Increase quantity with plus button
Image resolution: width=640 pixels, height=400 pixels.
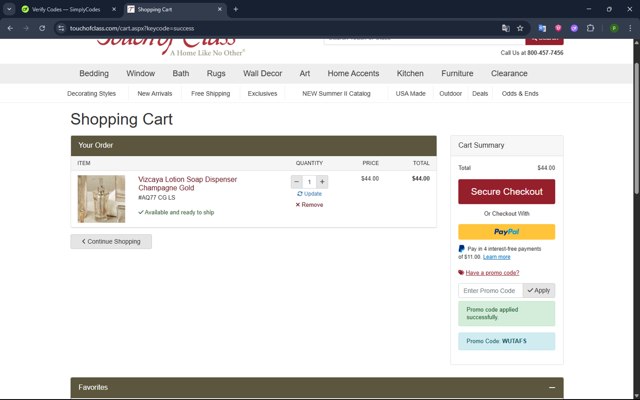click(322, 182)
